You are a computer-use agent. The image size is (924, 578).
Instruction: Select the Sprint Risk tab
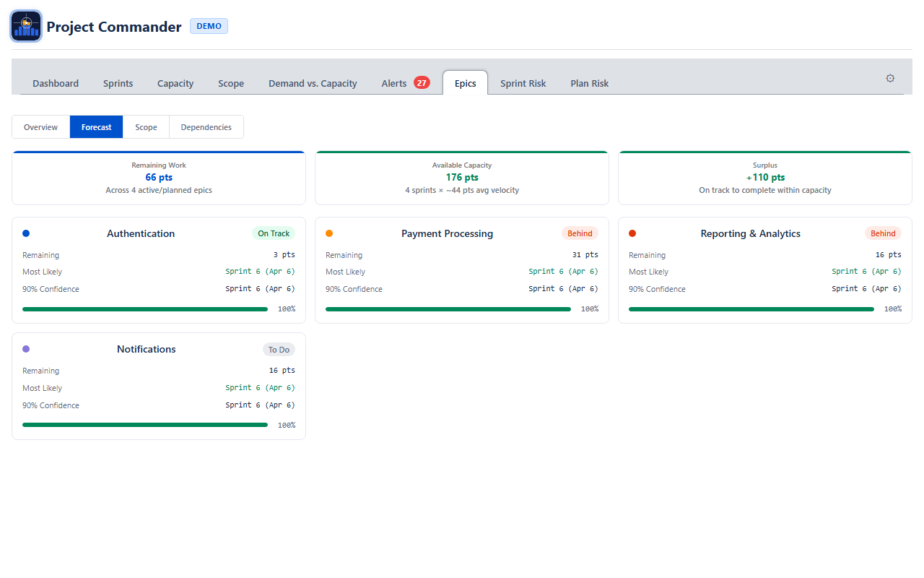click(x=523, y=83)
